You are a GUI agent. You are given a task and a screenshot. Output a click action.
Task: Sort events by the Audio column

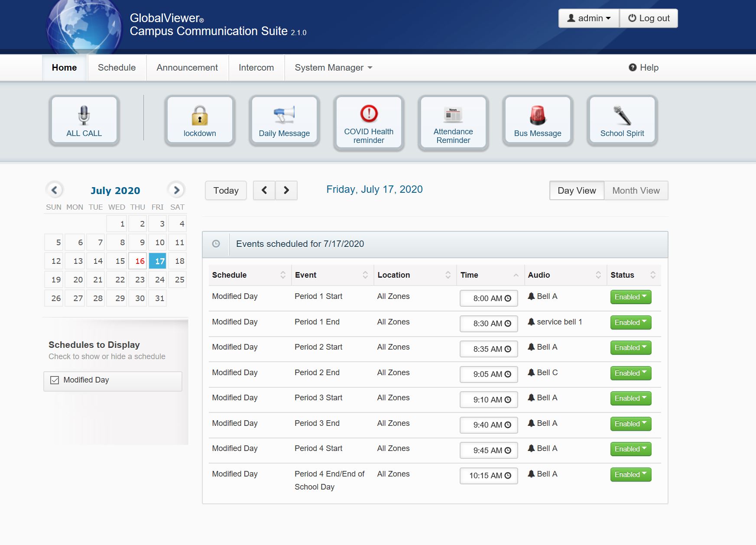pos(565,275)
